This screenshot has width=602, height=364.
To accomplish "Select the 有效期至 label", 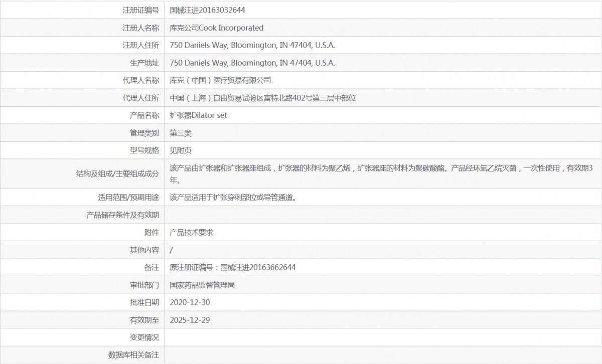I will point(144,320).
